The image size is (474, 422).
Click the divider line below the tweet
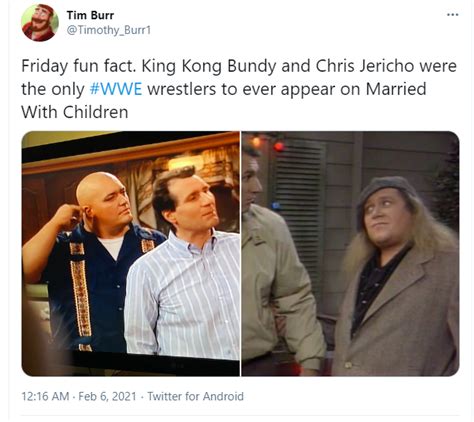pyautogui.click(x=240, y=415)
